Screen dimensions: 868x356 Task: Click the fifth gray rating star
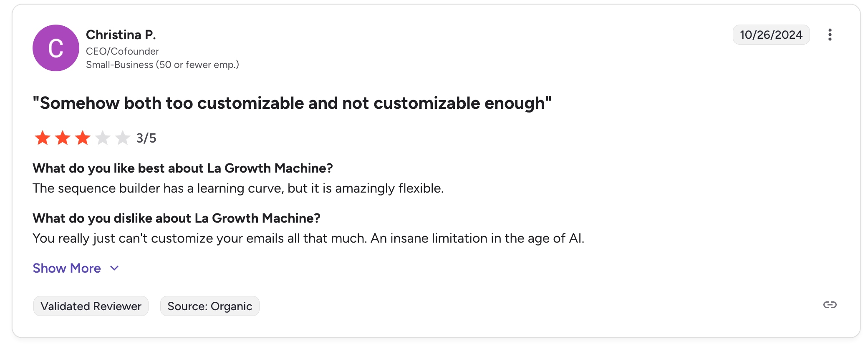(x=123, y=138)
